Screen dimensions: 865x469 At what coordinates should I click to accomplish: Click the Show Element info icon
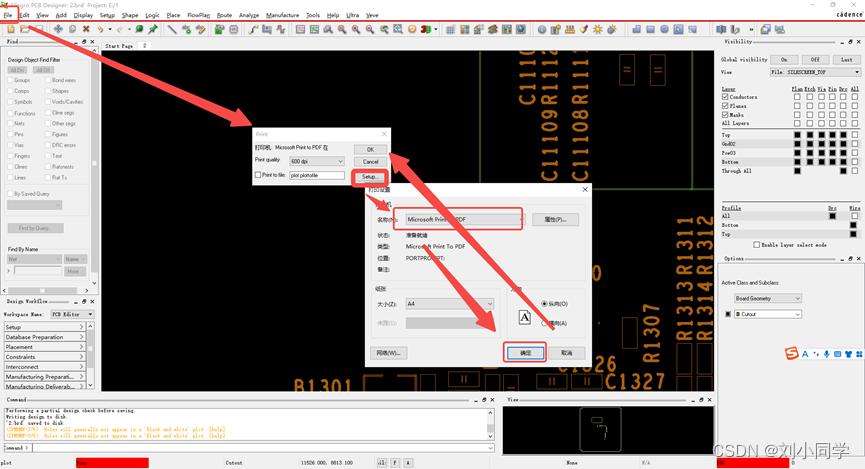[542, 30]
